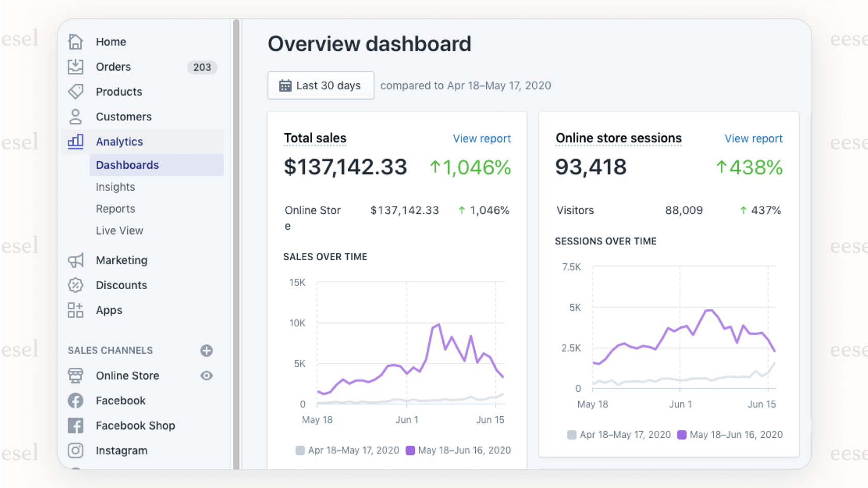Click the Products tag icon

pyautogui.click(x=75, y=91)
